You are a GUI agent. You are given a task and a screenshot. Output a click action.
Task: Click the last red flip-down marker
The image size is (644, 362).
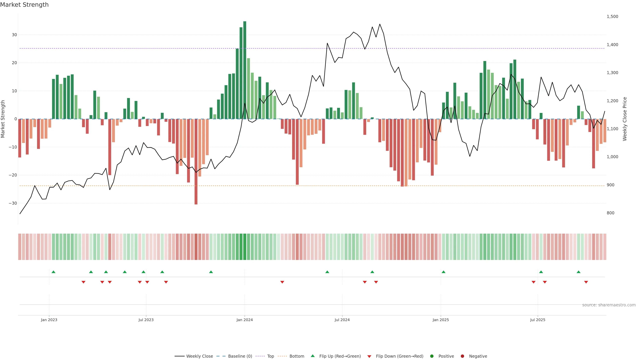click(x=586, y=282)
